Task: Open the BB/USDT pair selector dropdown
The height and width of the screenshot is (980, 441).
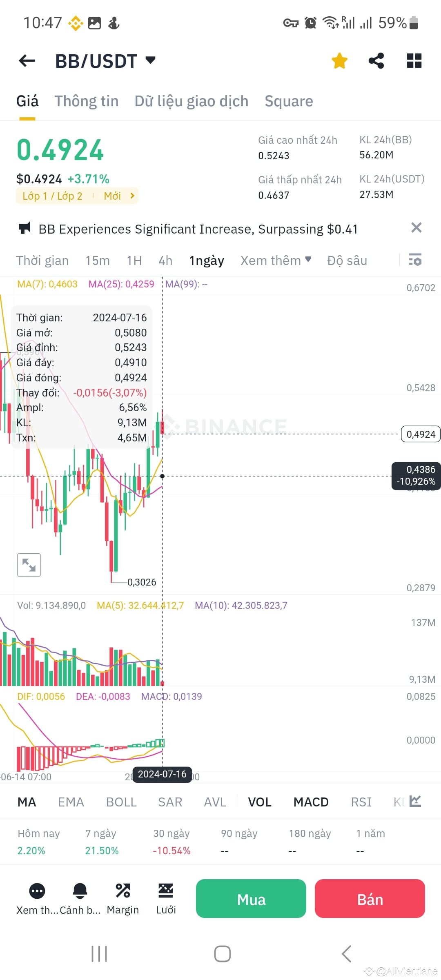Action: pos(104,60)
